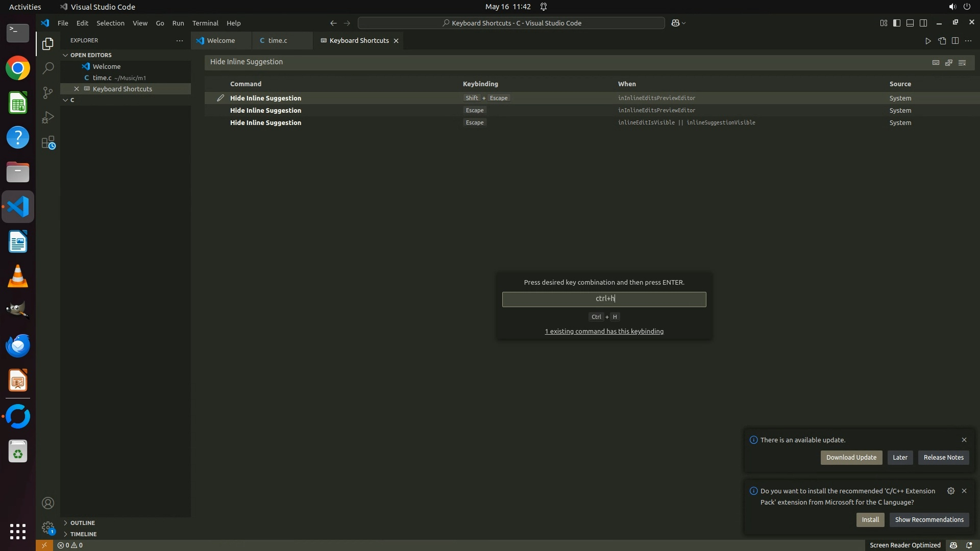The height and width of the screenshot is (551, 980).
Task: Click the key combination input field
Action: coord(604,299)
